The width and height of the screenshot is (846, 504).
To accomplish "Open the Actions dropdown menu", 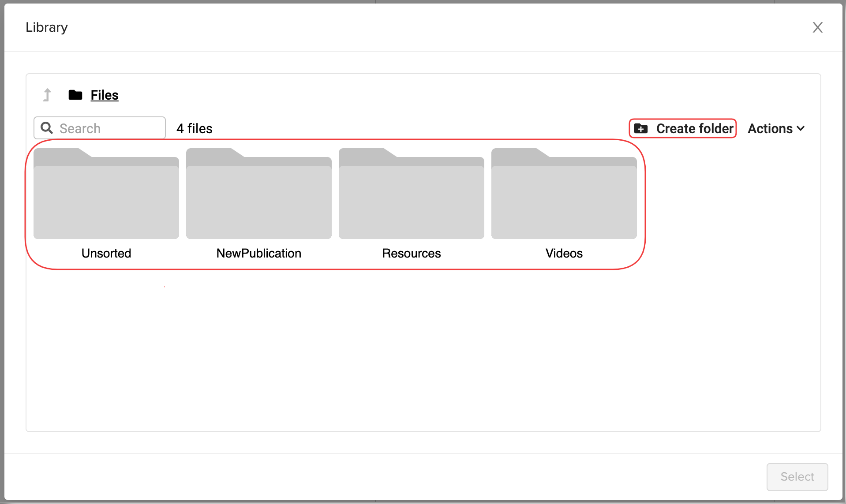I will [770, 129].
